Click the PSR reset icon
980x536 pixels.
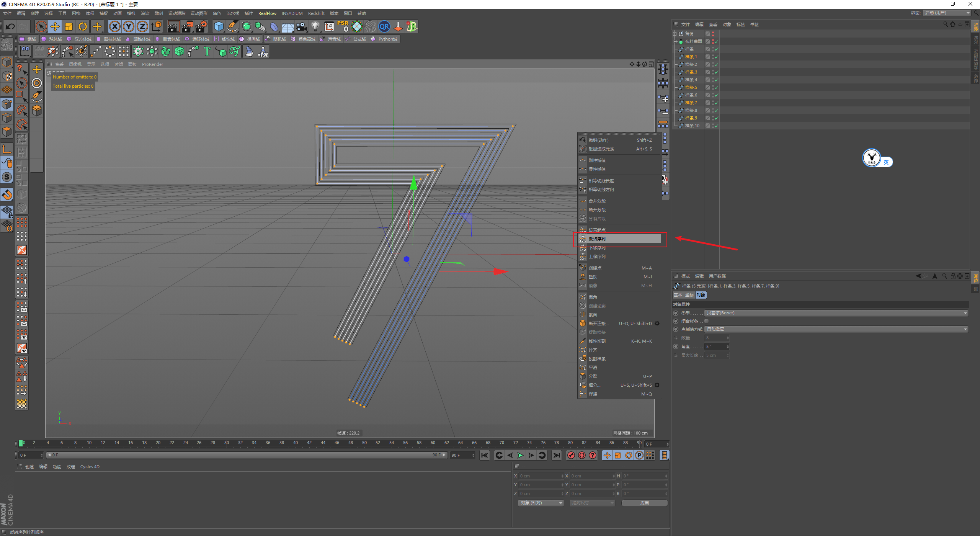click(x=343, y=26)
